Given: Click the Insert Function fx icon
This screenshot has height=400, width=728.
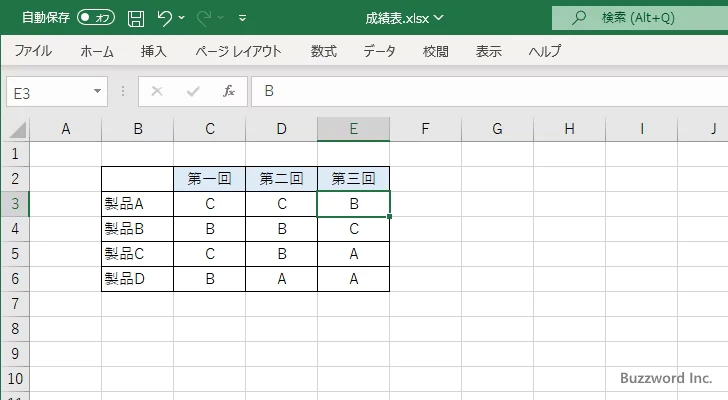Looking at the screenshot, I should (x=229, y=91).
